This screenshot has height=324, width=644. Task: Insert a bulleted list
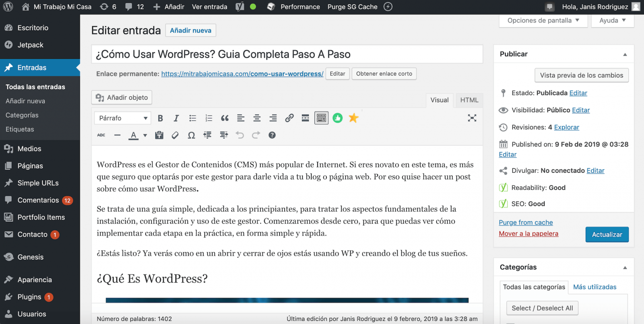192,118
